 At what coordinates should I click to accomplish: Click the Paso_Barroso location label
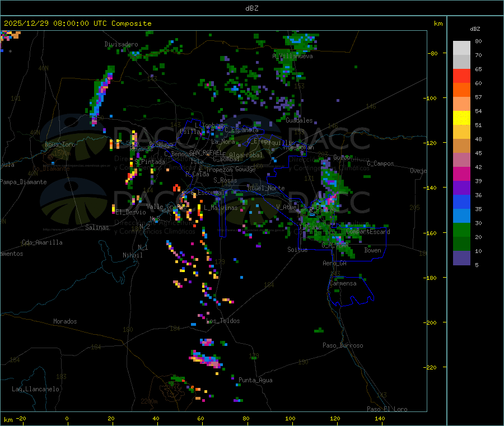coord(343,345)
